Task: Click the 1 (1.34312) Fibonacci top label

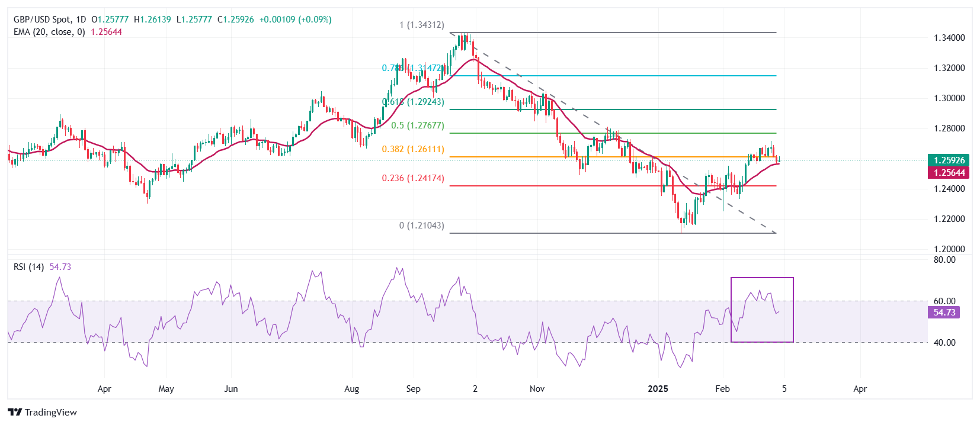Action: coord(421,25)
